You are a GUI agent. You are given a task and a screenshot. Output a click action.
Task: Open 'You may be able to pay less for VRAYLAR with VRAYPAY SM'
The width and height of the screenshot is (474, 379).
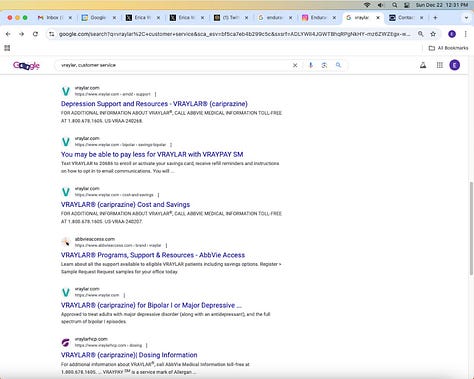point(152,154)
